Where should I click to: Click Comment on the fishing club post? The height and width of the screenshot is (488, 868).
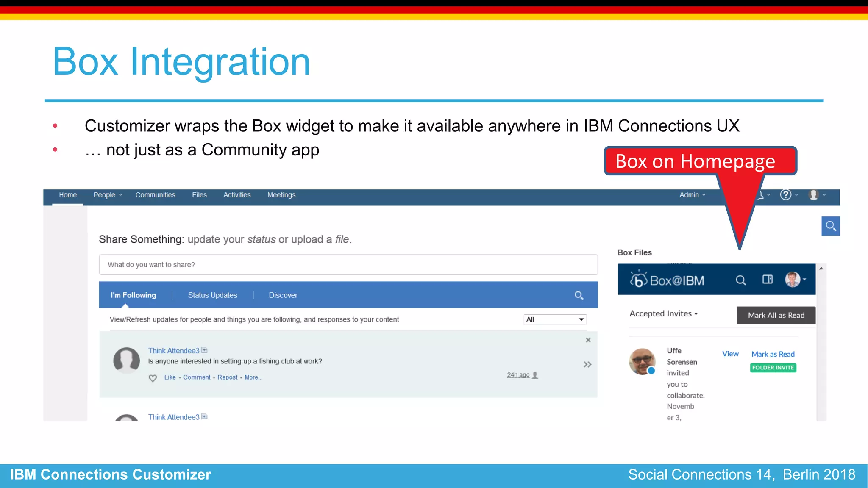click(197, 377)
